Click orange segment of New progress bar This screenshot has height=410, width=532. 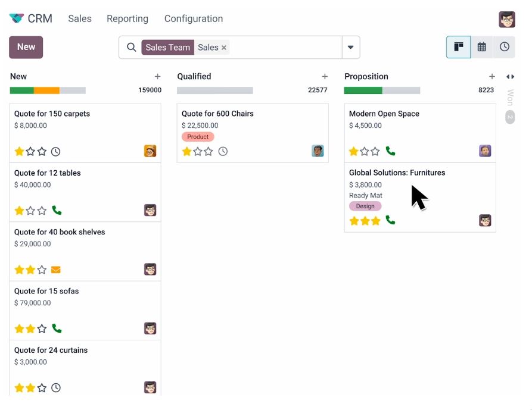tap(47, 90)
